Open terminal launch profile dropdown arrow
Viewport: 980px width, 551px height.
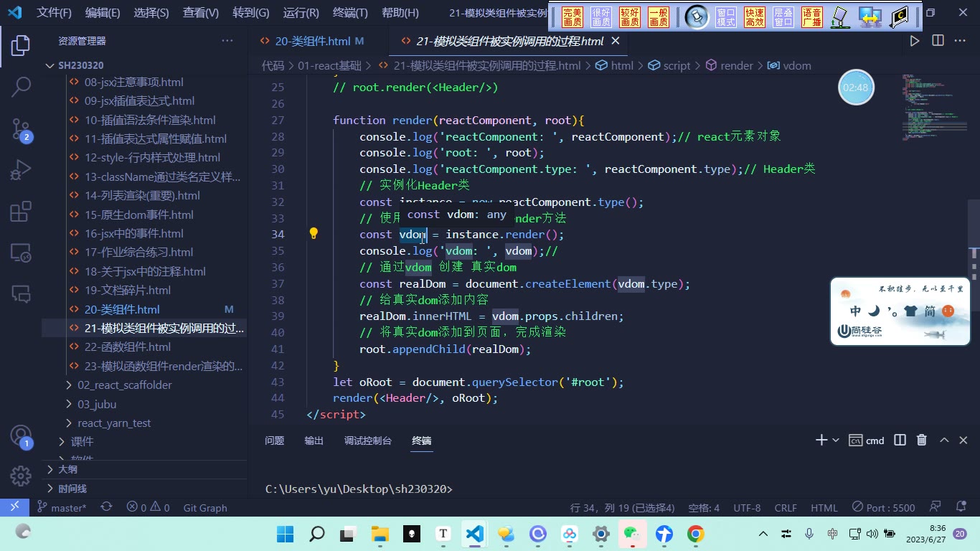pos(836,440)
